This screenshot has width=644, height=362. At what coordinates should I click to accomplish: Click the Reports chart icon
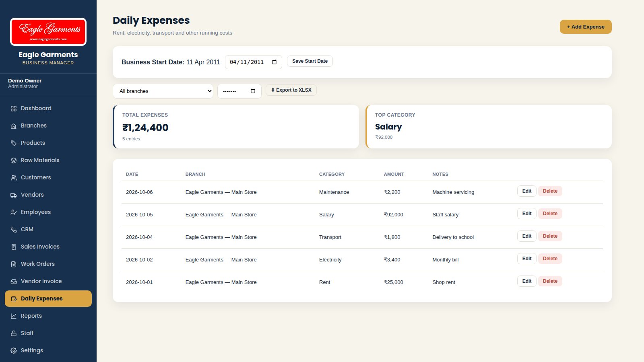coord(14,316)
